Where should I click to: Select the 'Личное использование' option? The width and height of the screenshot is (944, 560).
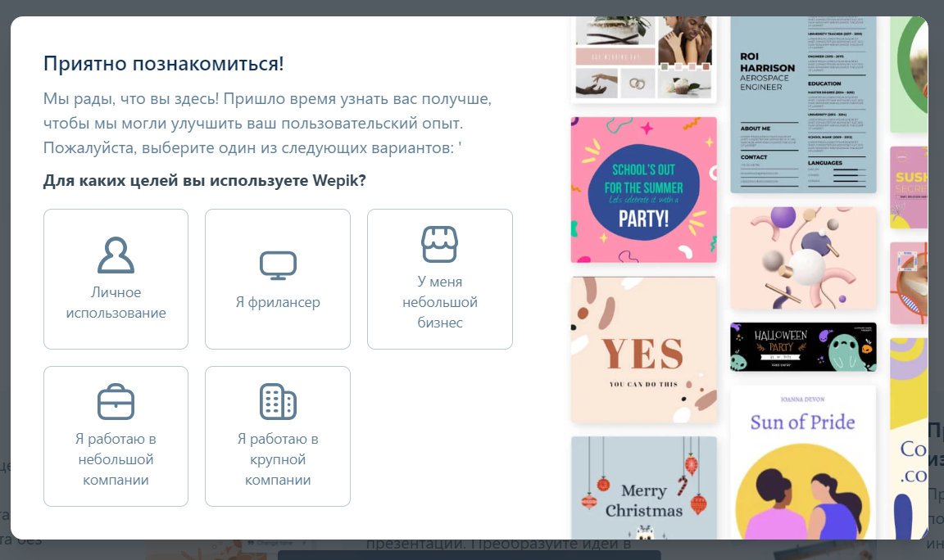point(116,279)
